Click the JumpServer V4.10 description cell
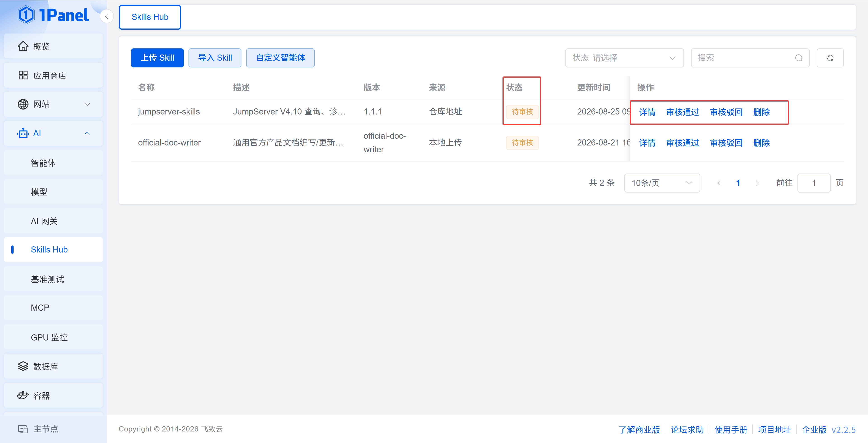Image resolution: width=868 pixels, height=443 pixels. 289,112
